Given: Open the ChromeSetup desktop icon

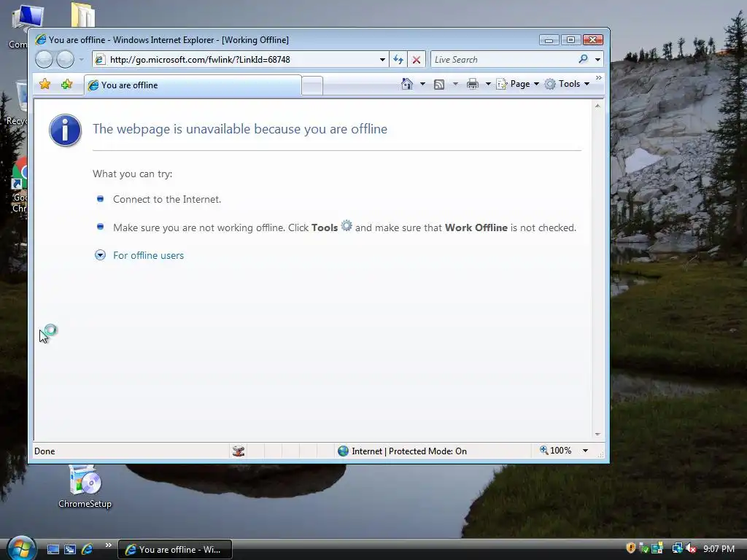Looking at the screenshot, I should [x=85, y=486].
